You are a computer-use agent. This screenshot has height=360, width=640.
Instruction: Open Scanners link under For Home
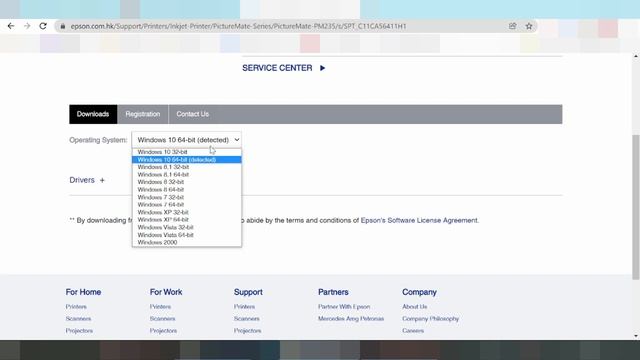click(x=78, y=318)
